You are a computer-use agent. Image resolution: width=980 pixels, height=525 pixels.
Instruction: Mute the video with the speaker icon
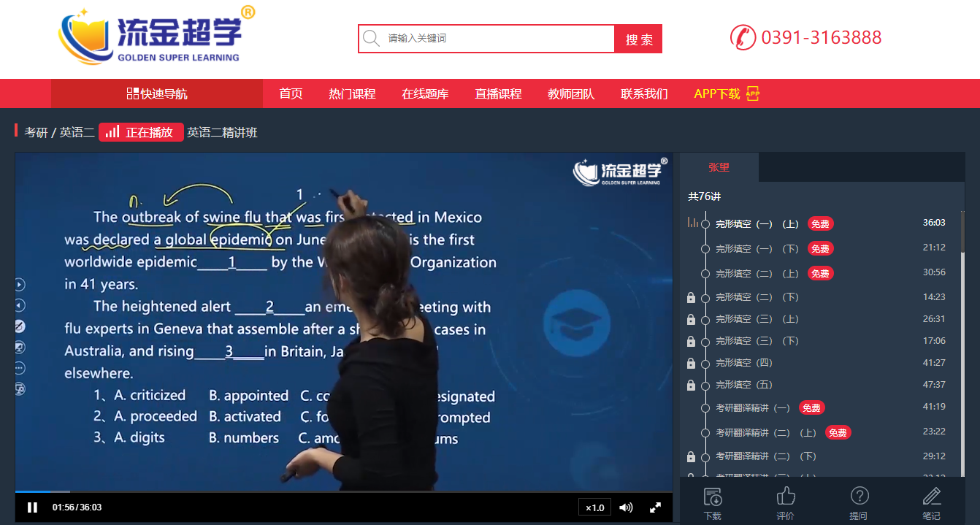coord(625,507)
